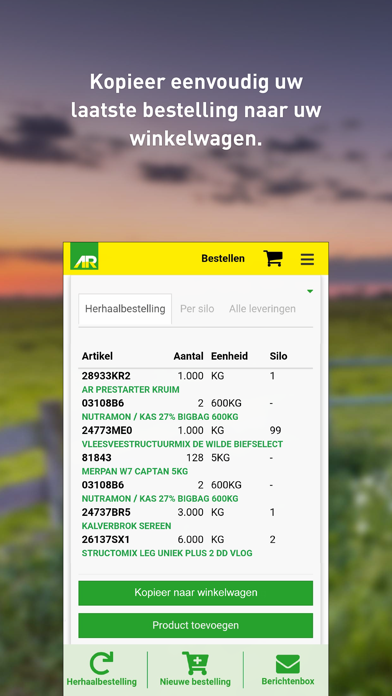The height and width of the screenshot is (696, 392).
Task: Select article code 24737BR5
Action: click(106, 512)
